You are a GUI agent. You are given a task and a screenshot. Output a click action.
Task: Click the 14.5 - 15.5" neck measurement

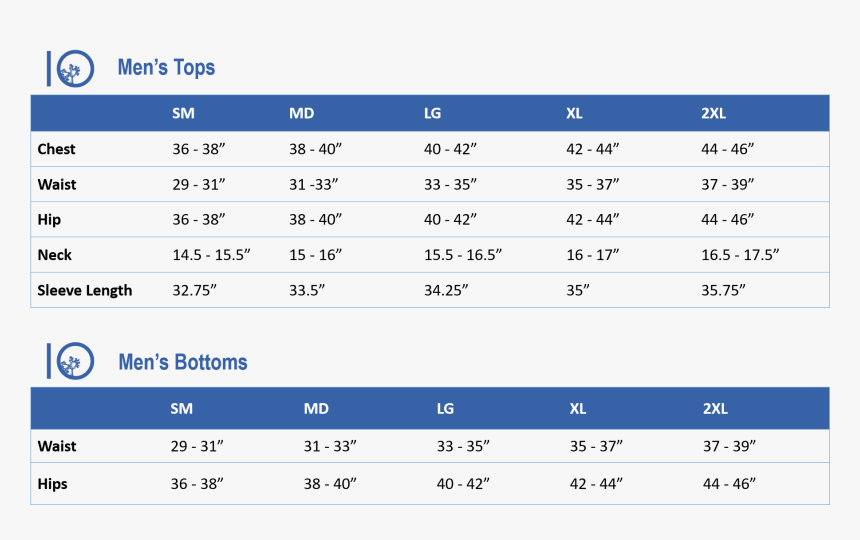tap(211, 255)
